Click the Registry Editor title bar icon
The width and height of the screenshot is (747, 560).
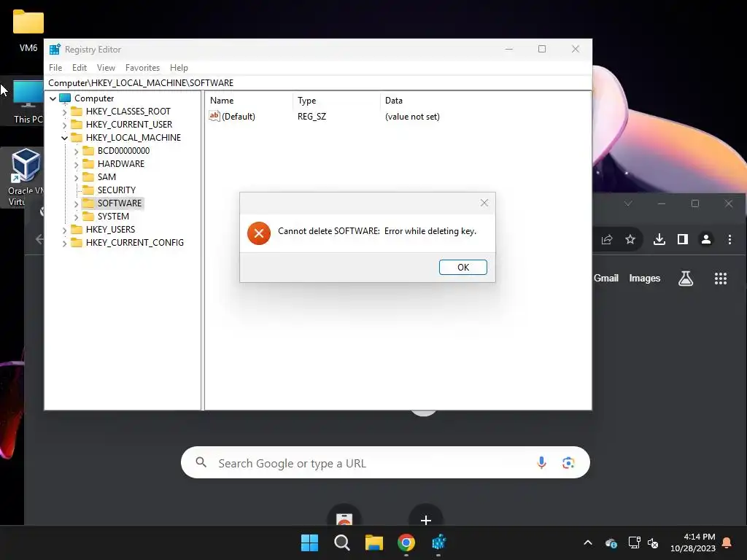coord(55,49)
